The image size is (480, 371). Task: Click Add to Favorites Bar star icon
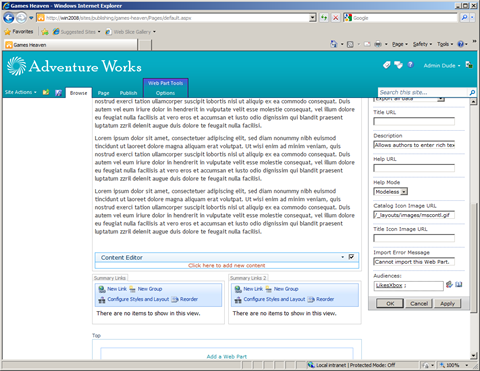tap(45, 32)
